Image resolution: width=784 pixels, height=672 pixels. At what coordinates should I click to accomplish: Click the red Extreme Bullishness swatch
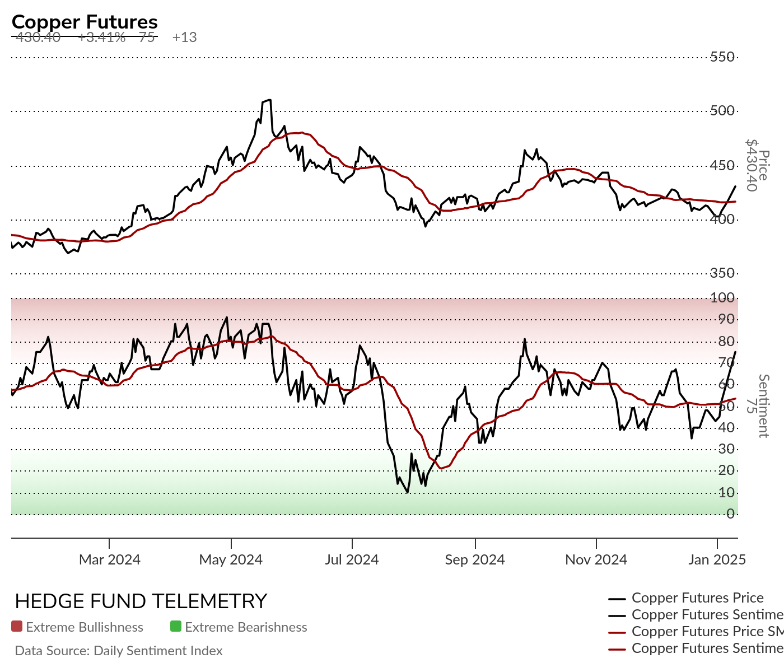(17, 627)
